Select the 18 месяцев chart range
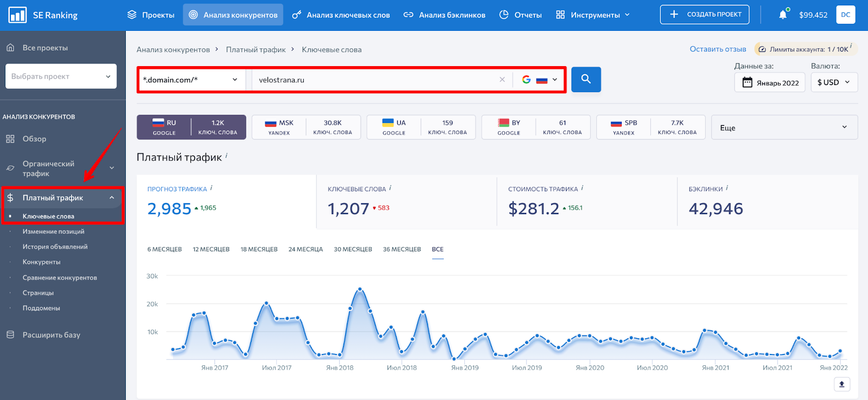This screenshot has height=400, width=868. click(259, 249)
